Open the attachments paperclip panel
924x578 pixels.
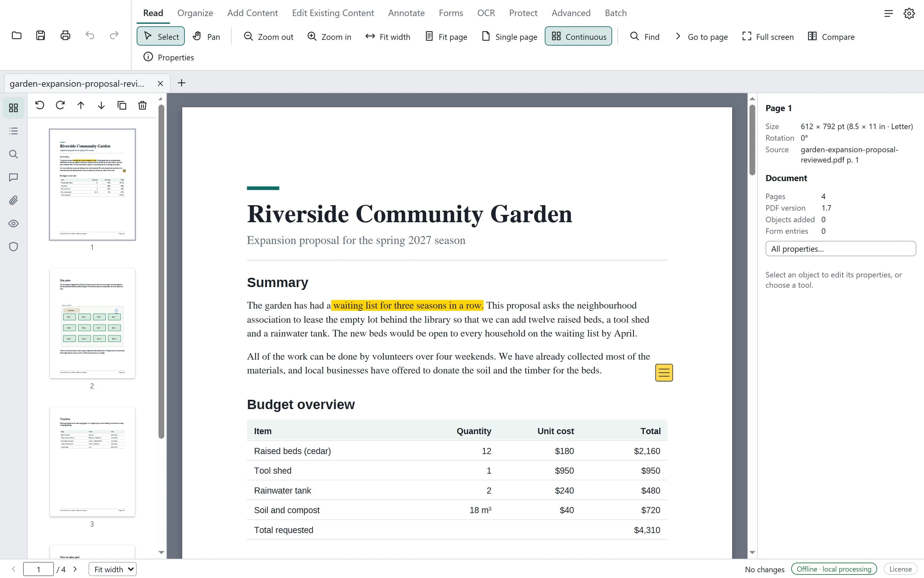pyautogui.click(x=13, y=200)
